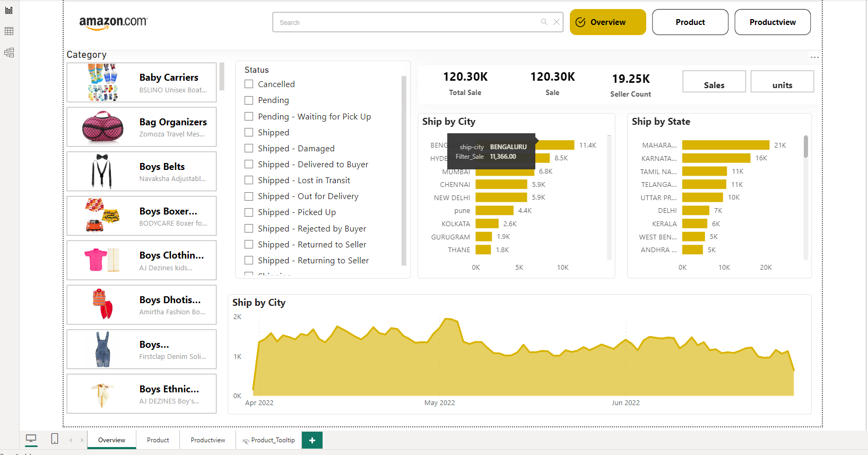Click the Category list scrollbar
This screenshot has height=455, width=868.
pyautogui.click(x=222, y=77)
